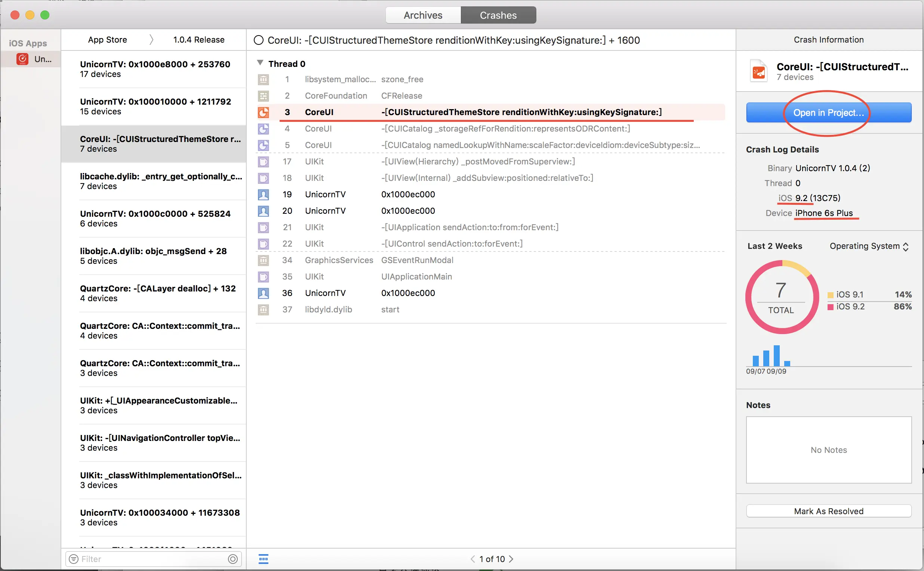Viewport: 924px width, 571px height.
Task: Switch to the Archives tab
Action: click(x=423, y=15)
